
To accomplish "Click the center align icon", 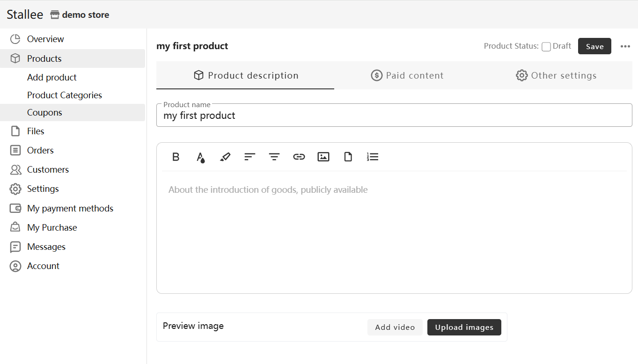I will 274,157.
